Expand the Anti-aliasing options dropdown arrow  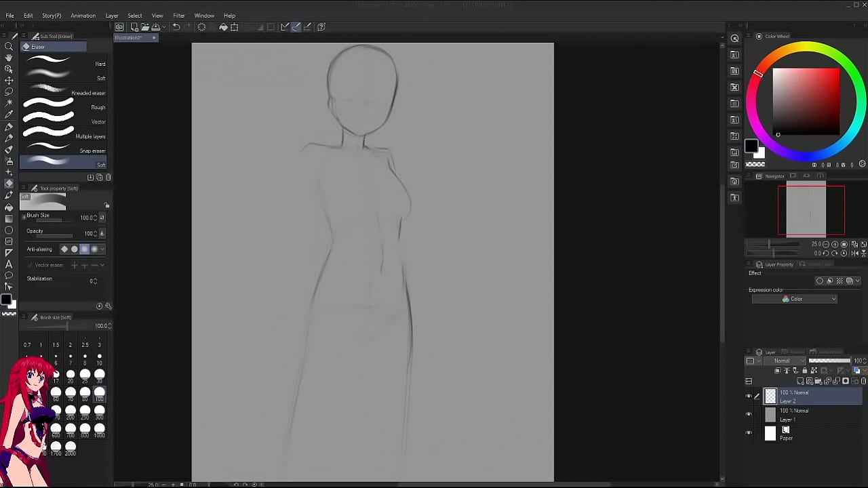[x=102, y=249]
